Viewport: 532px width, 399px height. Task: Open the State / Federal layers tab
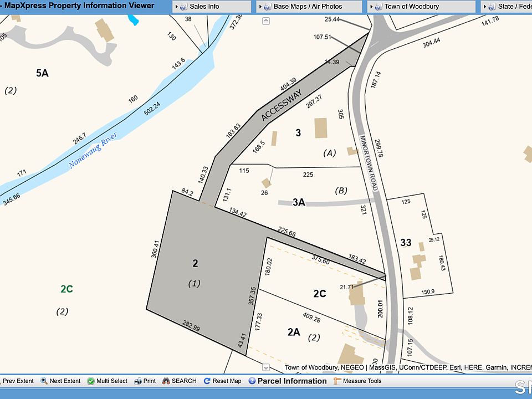pos(513,7)
